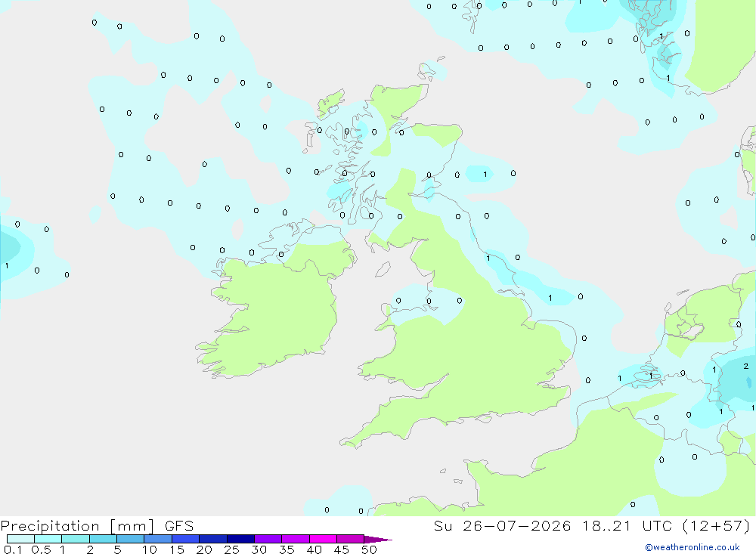756x554 pixels.
Task: Select the 5–10 mm legend color swatch
Action: [x=131, y=539]
